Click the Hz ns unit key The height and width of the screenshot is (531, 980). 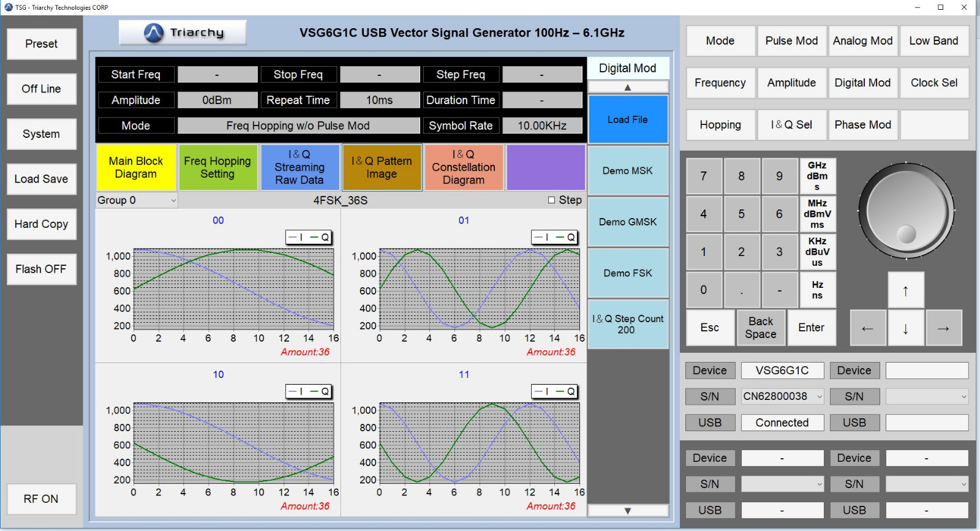click(818, 290)
